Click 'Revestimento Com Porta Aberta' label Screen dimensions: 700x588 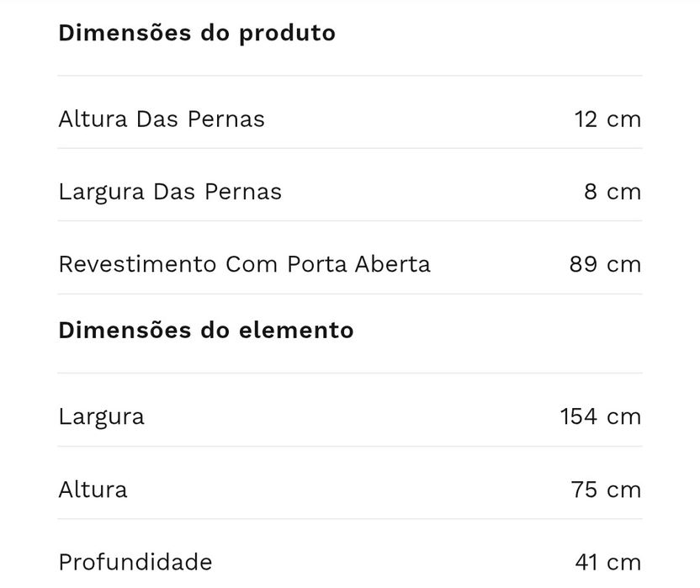[245, 264]
